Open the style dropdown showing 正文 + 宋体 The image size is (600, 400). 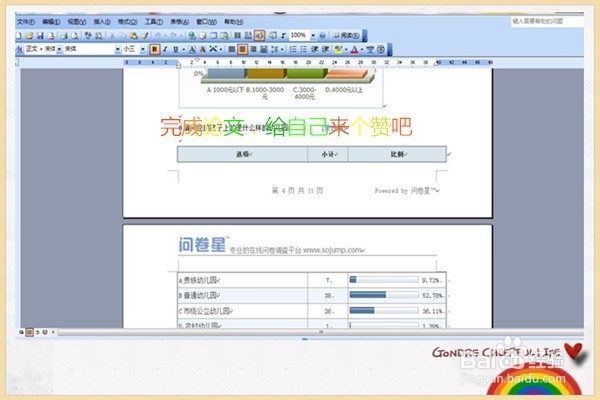tap(59, 49)
